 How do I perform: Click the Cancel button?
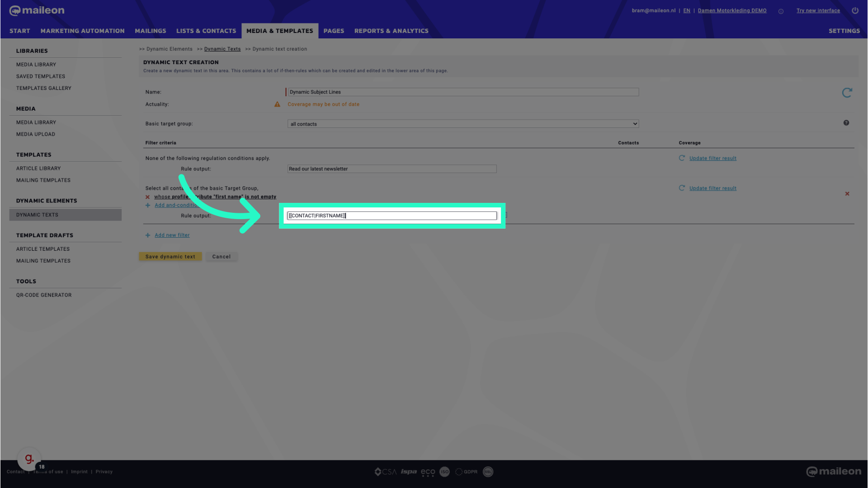click(x=222, y=257)
